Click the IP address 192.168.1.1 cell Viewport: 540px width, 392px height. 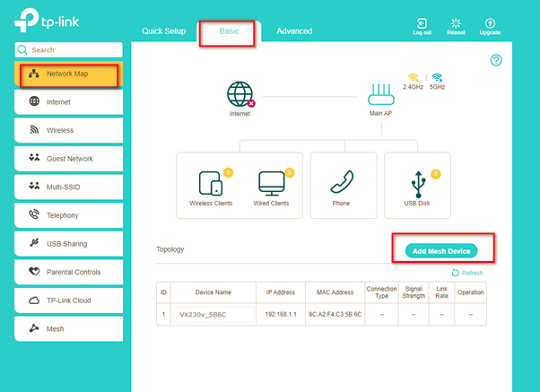(281, 314)
